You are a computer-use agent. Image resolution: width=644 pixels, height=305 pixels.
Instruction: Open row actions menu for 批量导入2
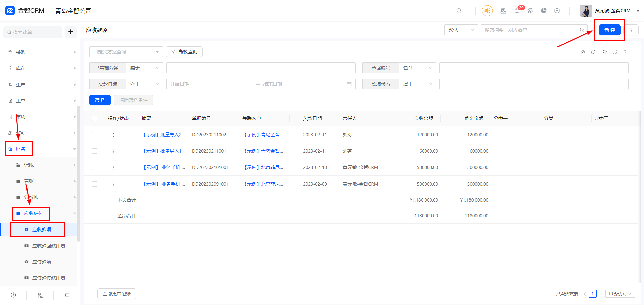click(x=113, y=135)
